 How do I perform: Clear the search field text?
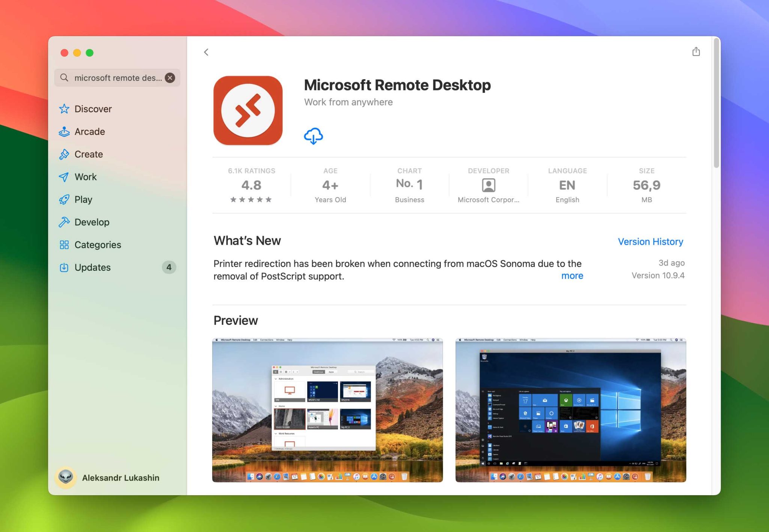[x=170, y=78]
